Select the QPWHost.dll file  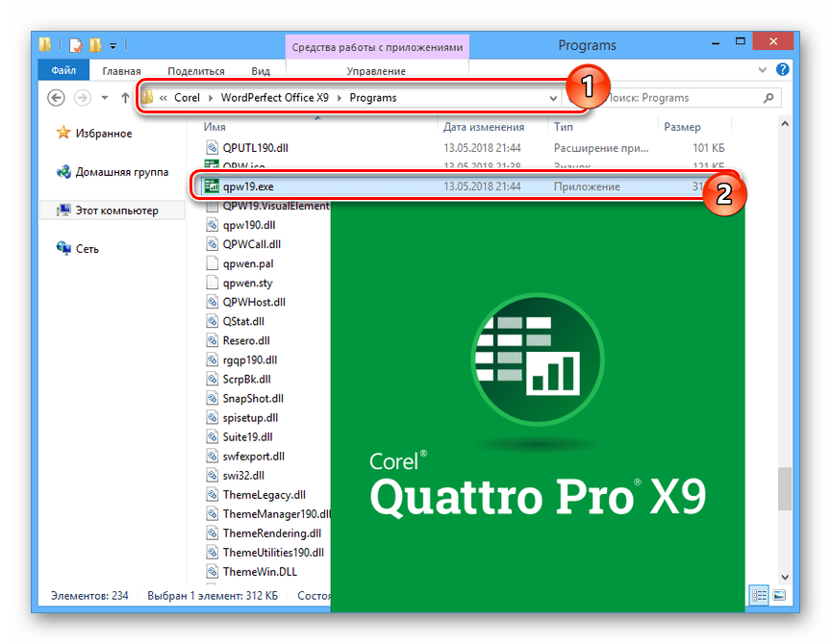[254, 302]
